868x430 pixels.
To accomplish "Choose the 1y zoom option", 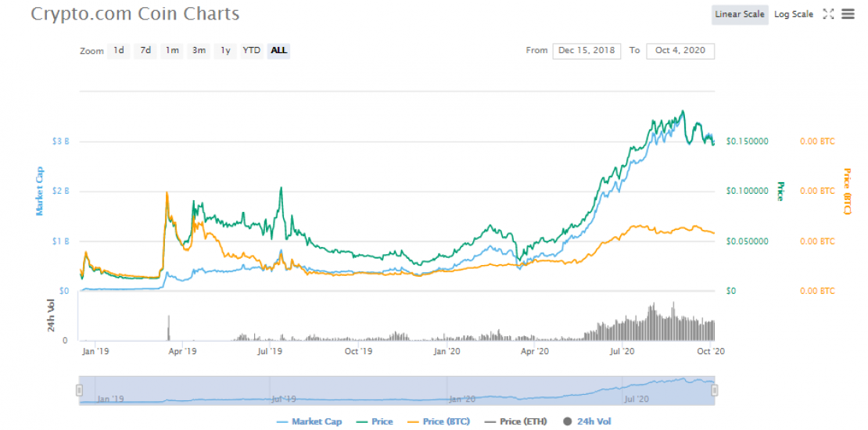I will click(225, 51).
